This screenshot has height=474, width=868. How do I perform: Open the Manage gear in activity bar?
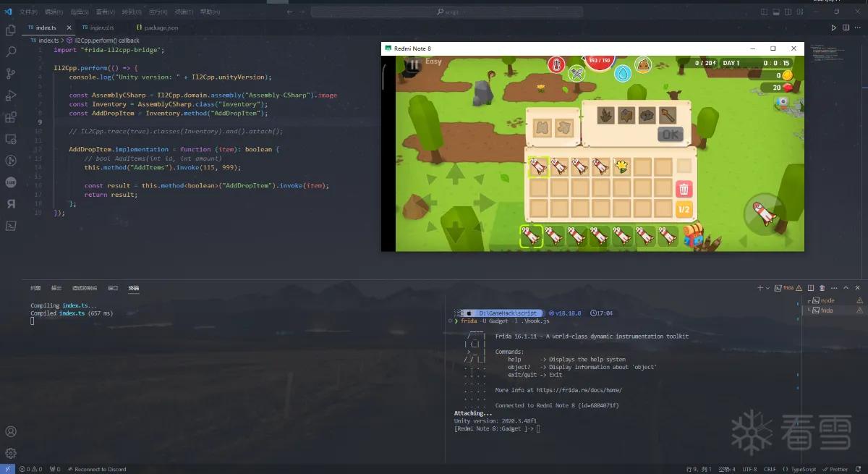(x=11, y=453)
